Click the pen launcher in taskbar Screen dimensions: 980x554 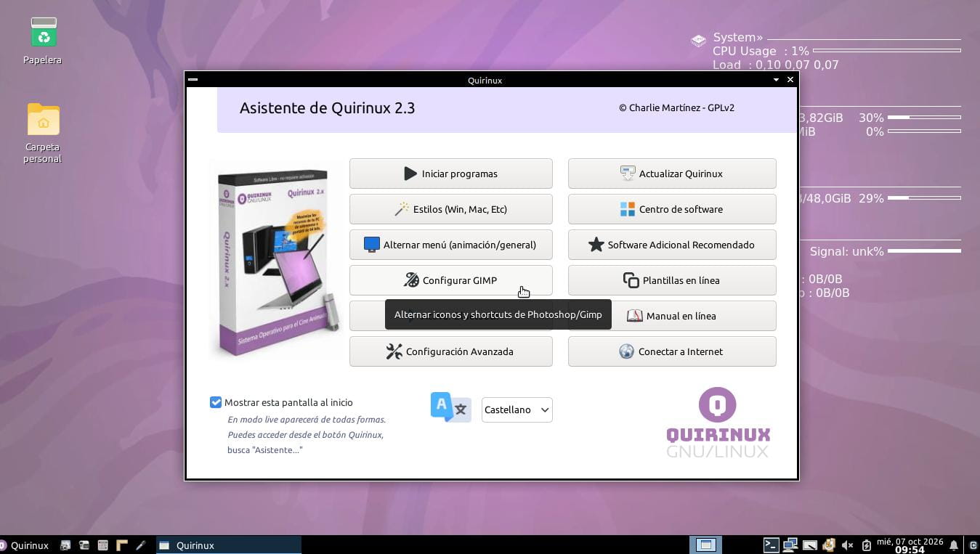141,545
